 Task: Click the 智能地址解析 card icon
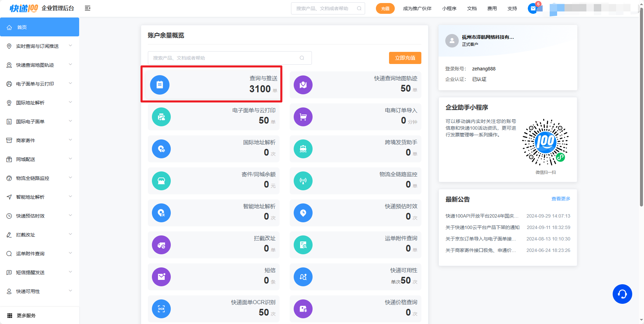161,213
